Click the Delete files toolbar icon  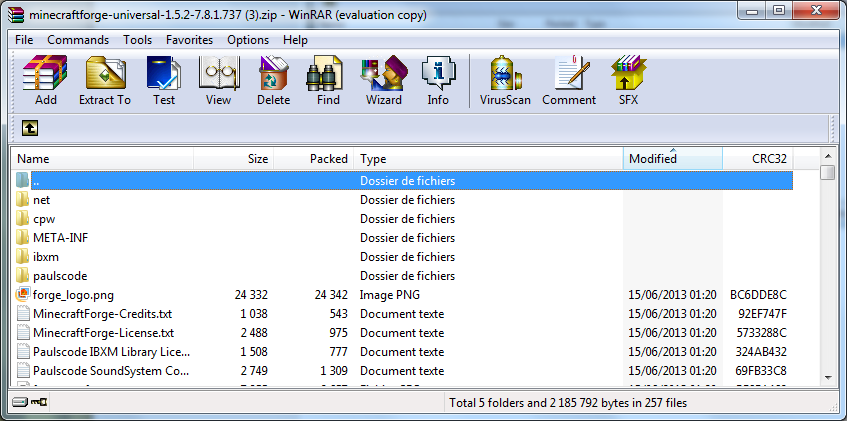click(273, 72)
